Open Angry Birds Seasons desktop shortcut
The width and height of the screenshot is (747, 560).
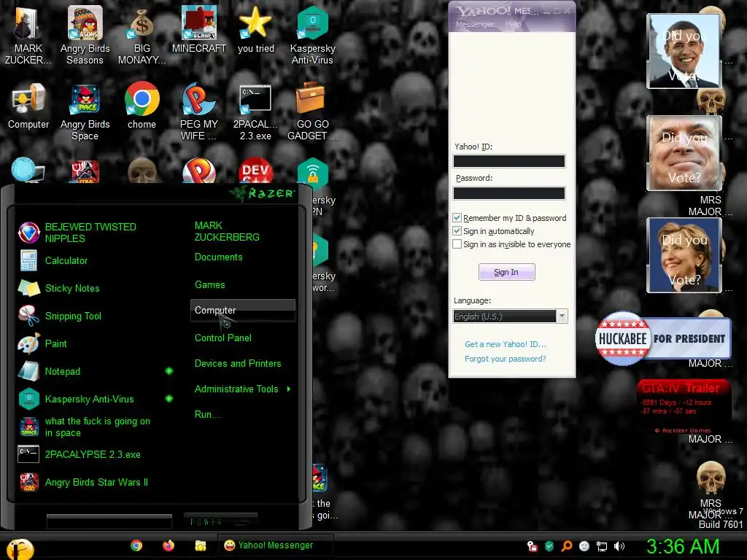[x=85, y=35]
